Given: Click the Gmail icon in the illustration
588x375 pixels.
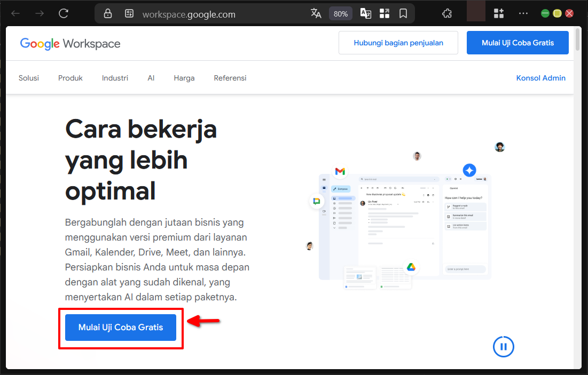Looking at the screenshot, I should click(340, 171).
